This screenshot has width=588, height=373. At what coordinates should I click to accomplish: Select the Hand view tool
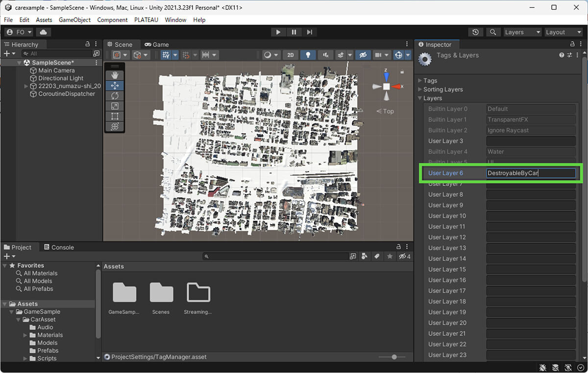click(115, 75)
